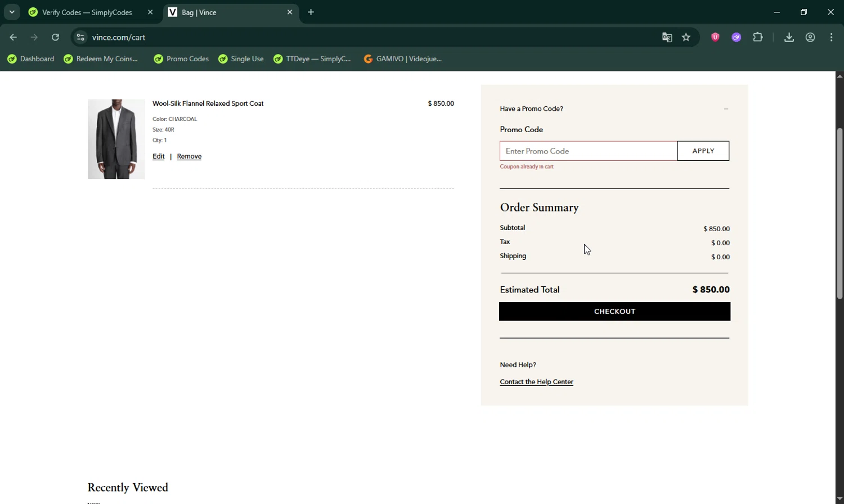Open the browser profile icon
The image size is (844, 504).
[x=810, y=38]
